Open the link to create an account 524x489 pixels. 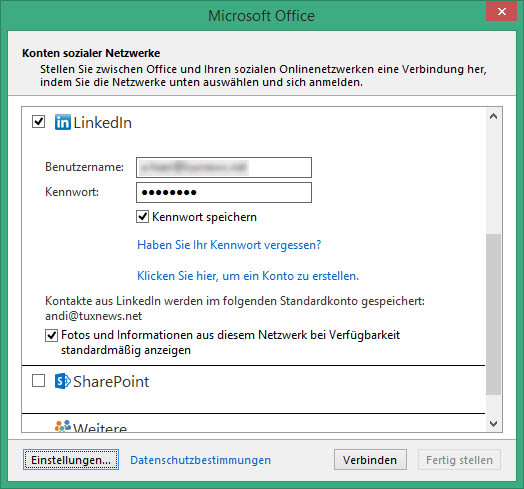click(248, 276)
